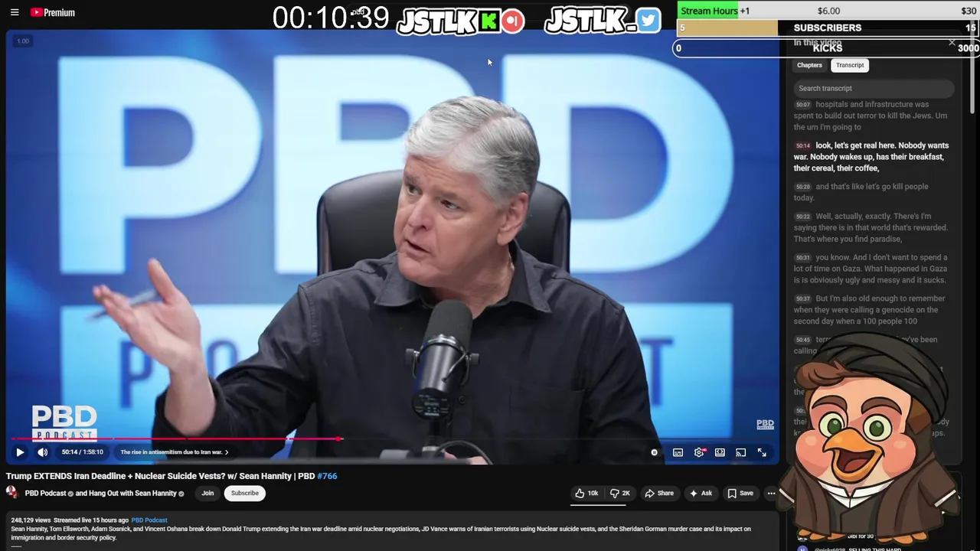Like the video with 10k thumbs up

(587, 494)
